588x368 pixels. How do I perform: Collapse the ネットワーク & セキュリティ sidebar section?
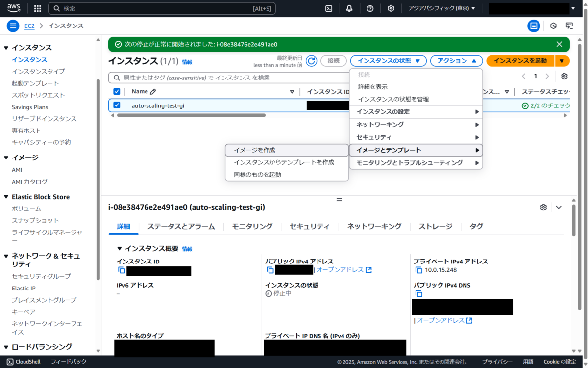coord(6,256)
